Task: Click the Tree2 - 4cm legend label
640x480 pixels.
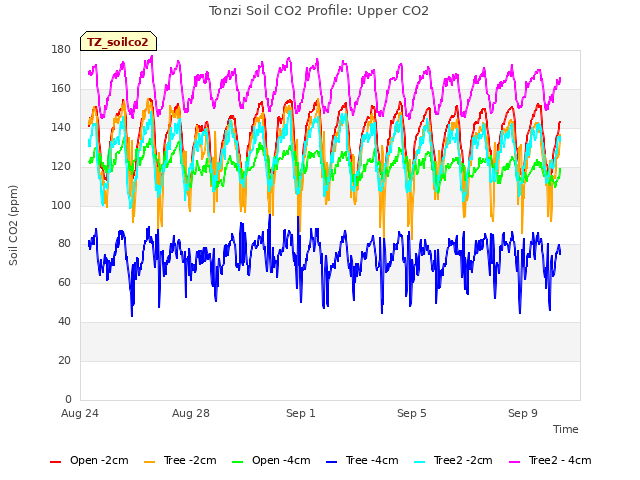Action: pos(560,460)
